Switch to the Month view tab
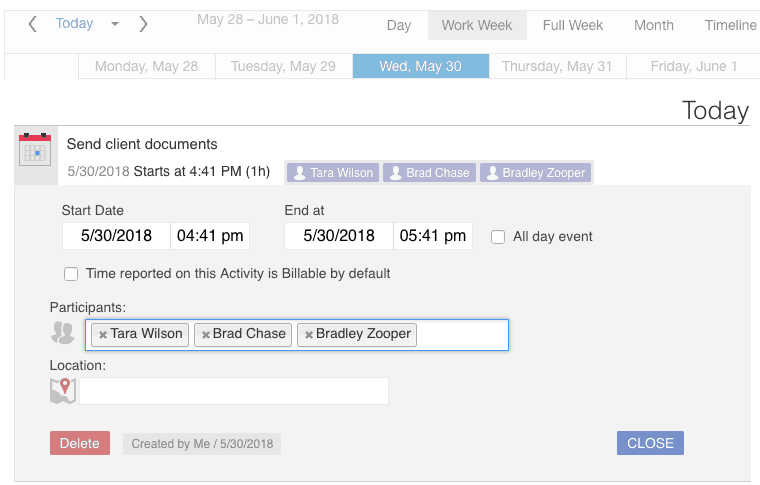 pyautogui.click(x=654, y=25)
